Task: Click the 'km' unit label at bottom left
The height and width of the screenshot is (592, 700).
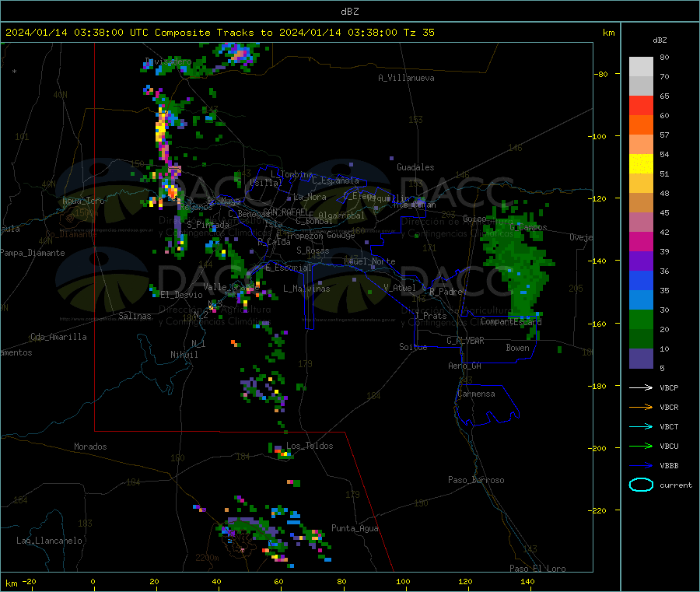Action: [12, 583]
